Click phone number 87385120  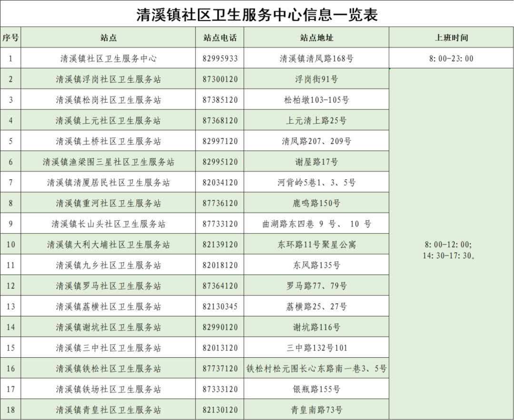point(220,100)
